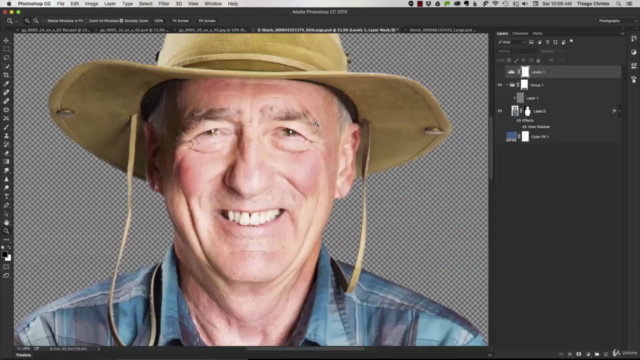Toggle Effects visibility eye
Image resolution: width=640 pixels, height=360 pixels.
click(x=519, y=121)
